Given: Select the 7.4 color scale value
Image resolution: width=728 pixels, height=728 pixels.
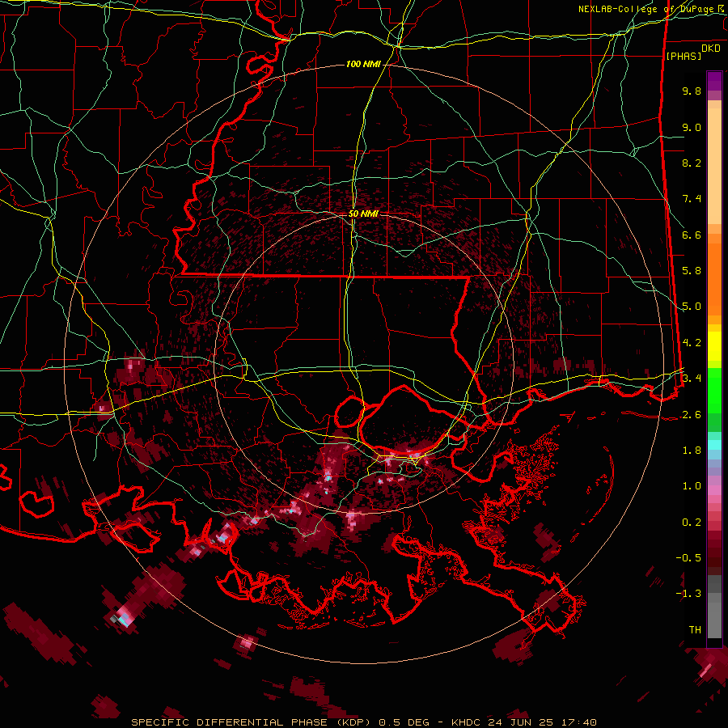Looking at the screenshot, I should 692,199.
